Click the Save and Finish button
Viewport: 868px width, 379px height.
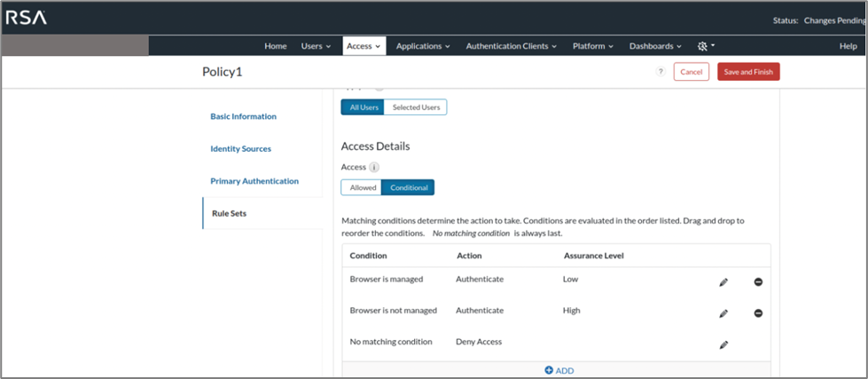coord(748,72)
